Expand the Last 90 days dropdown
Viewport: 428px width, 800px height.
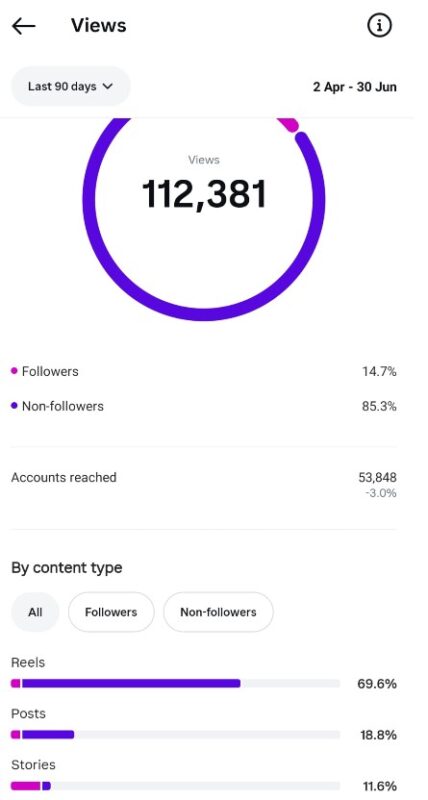click(x=70, y=87)
